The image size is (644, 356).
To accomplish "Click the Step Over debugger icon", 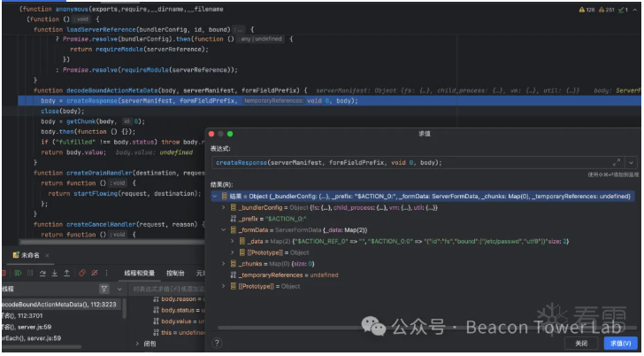I will 42,273.
